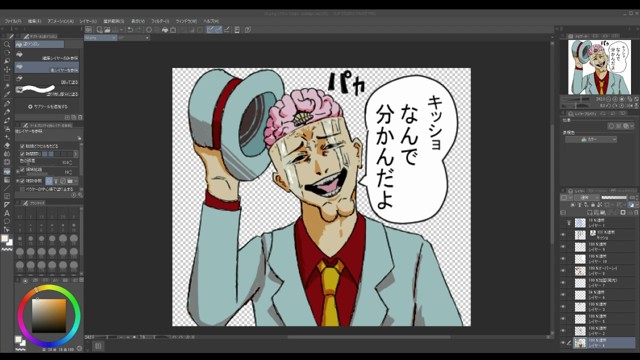Click the layer opacity slider
Viewport: 640px width, 360px height.
(x=615, y=198)
